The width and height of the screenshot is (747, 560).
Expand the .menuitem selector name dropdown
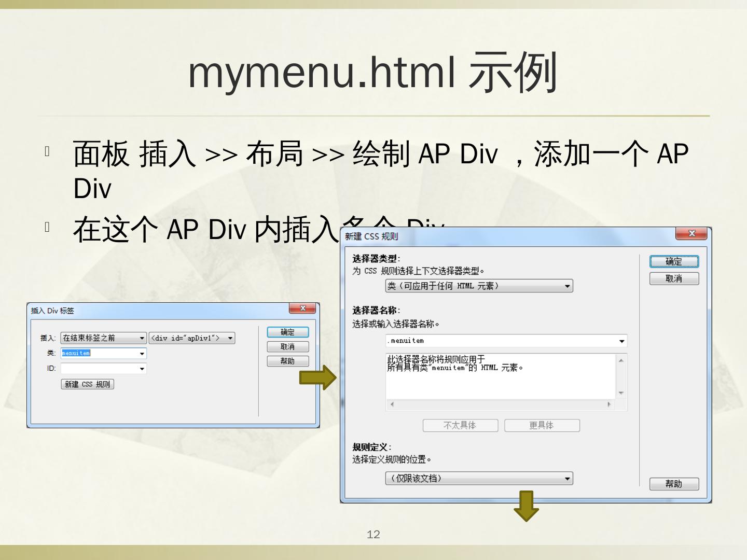pyautogui.click(x=621, y=341)
